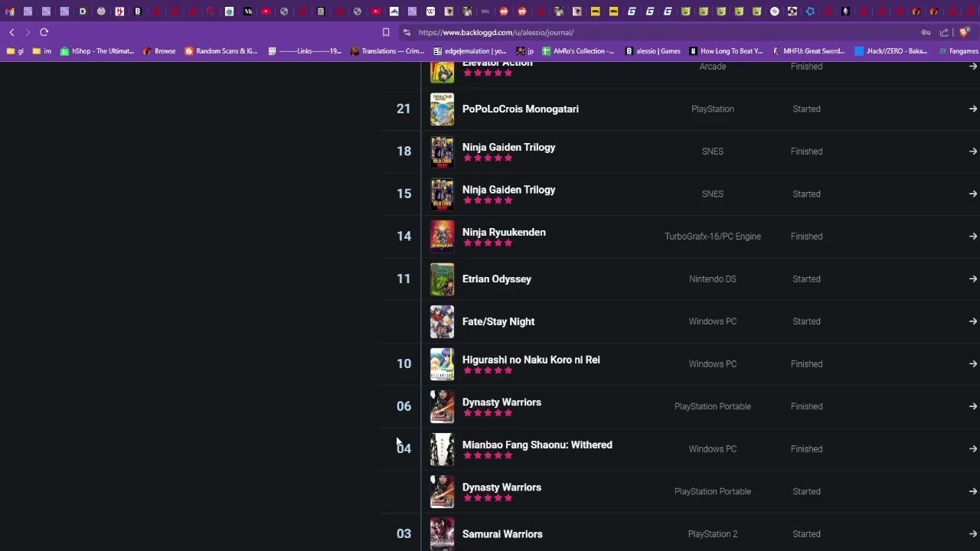Switch to the Wikipedia W tab
This screenshot has height=551, width=980.
point(430,11)
